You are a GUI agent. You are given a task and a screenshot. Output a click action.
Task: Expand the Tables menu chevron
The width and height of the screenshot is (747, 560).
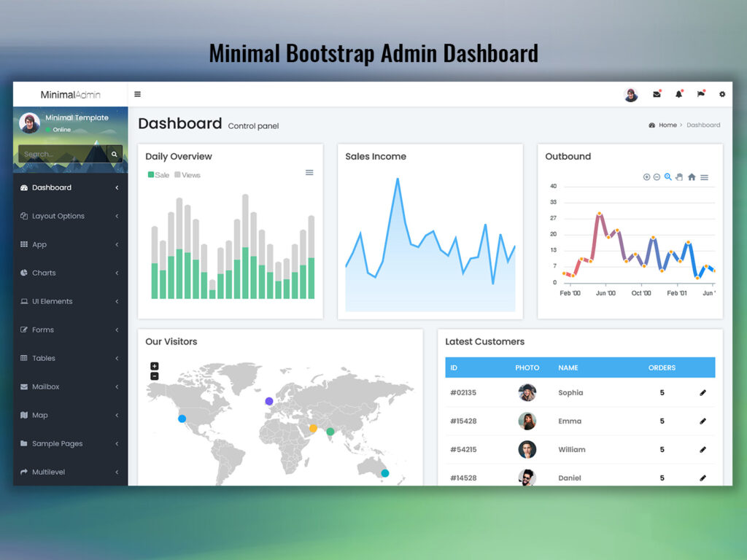(x=117, y=358)
